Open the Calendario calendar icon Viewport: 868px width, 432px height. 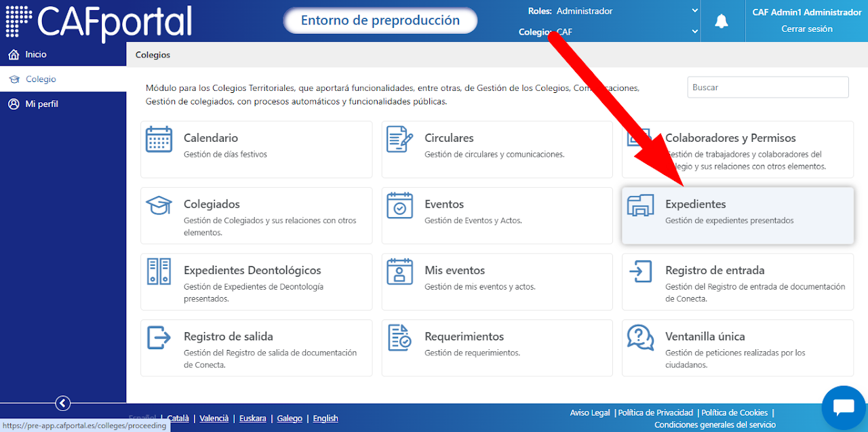(159, 139)
